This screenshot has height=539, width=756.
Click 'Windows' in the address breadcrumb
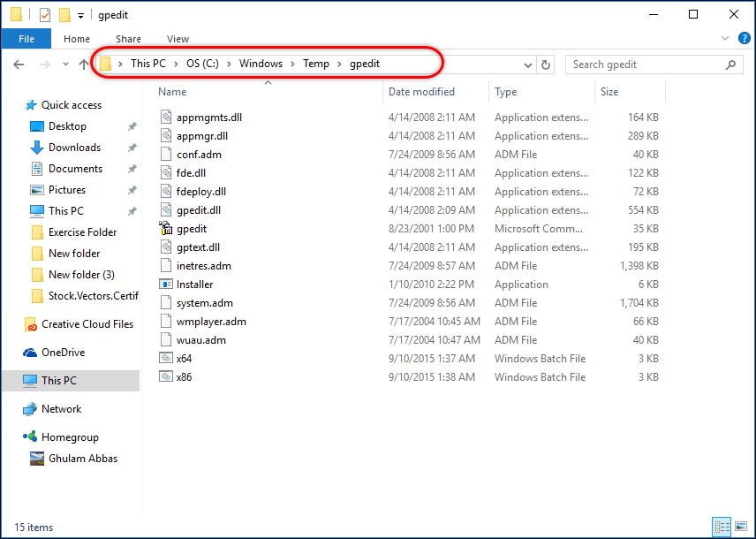coord(261,64)
